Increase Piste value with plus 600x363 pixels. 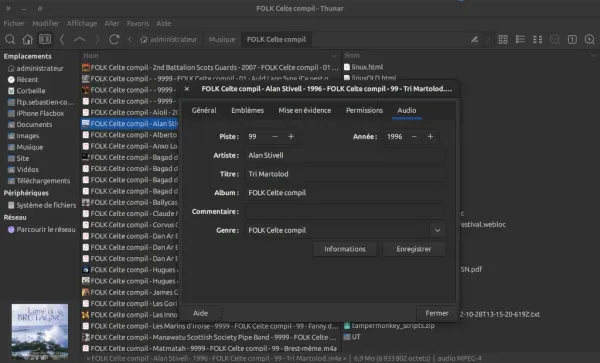click(291, 137)
